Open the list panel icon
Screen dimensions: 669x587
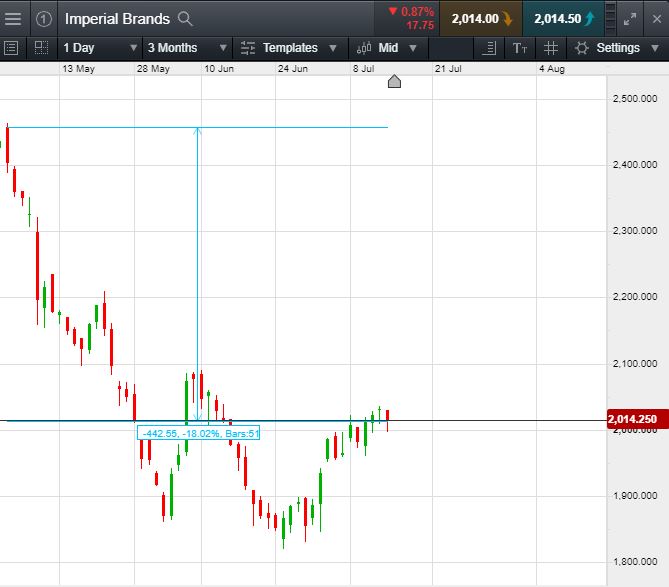(x=11, y=48)
